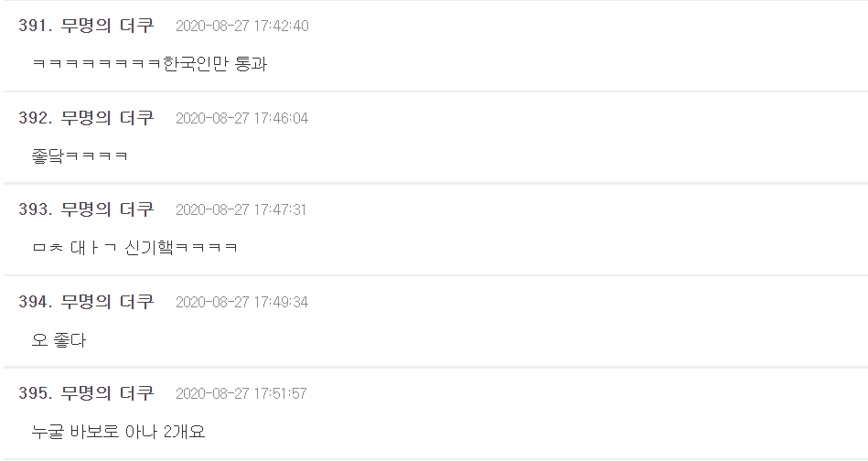Image resolution: width=868 pixels, height=461 pixels.
Task: Click timestamp 2020-08-27 17:47:31
Action: (x=241, y=210)
